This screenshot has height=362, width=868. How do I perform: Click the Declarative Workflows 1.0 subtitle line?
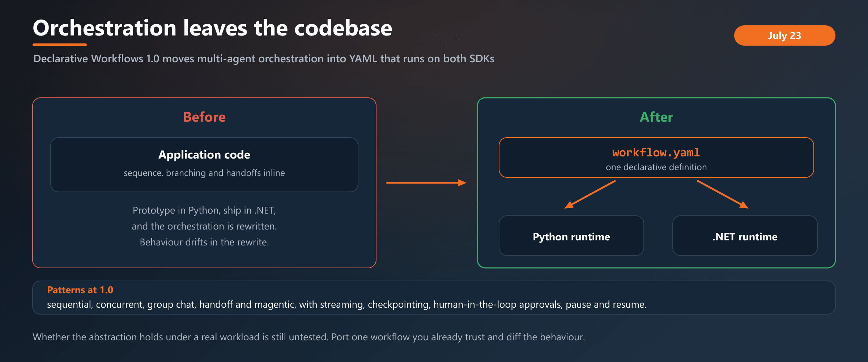264,59
